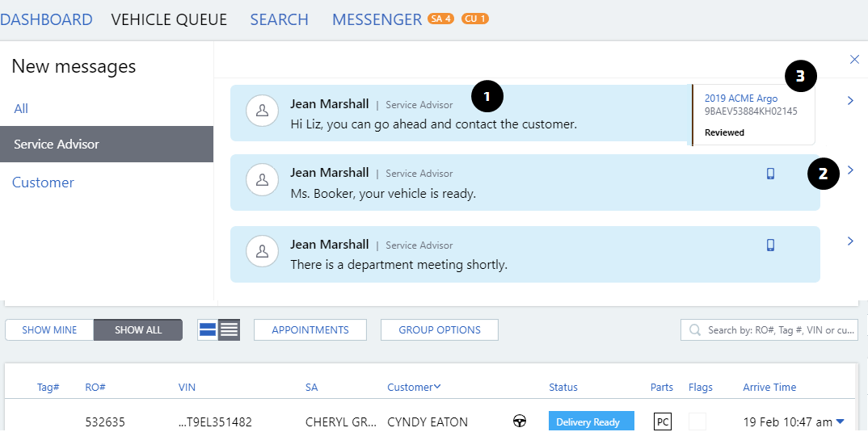Click the steering wheel icon in Cyndy Eaton's row

(520, 422)
